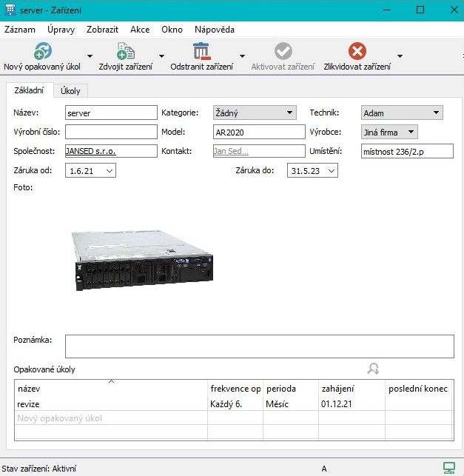Open dropdown arrow next to Nový opakovaný úkol

click(90, 56)
